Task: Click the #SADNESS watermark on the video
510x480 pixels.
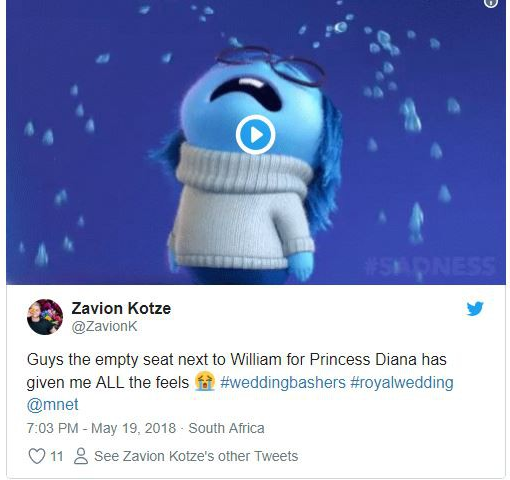Action: (430, 266)
